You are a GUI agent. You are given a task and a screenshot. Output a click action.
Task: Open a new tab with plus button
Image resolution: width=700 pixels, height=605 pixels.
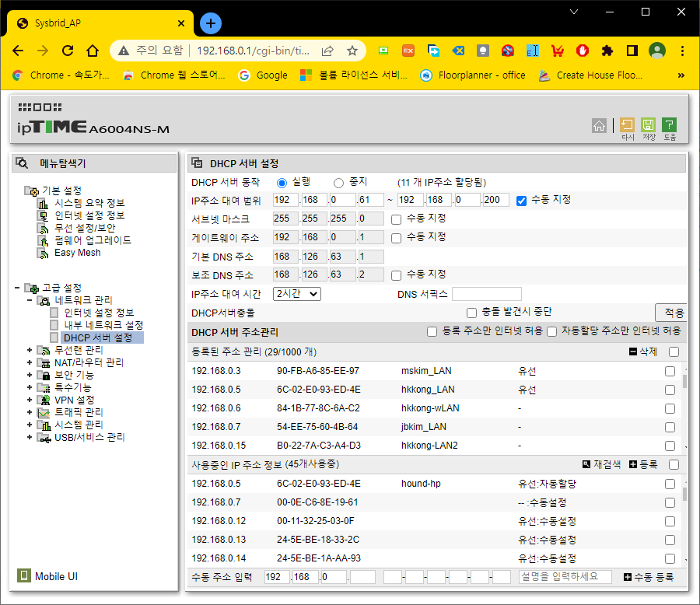click(211, 23)
